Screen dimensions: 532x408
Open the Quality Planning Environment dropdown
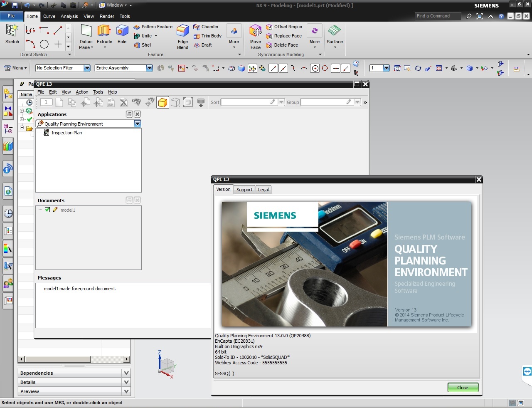click(x=138, y=124)
